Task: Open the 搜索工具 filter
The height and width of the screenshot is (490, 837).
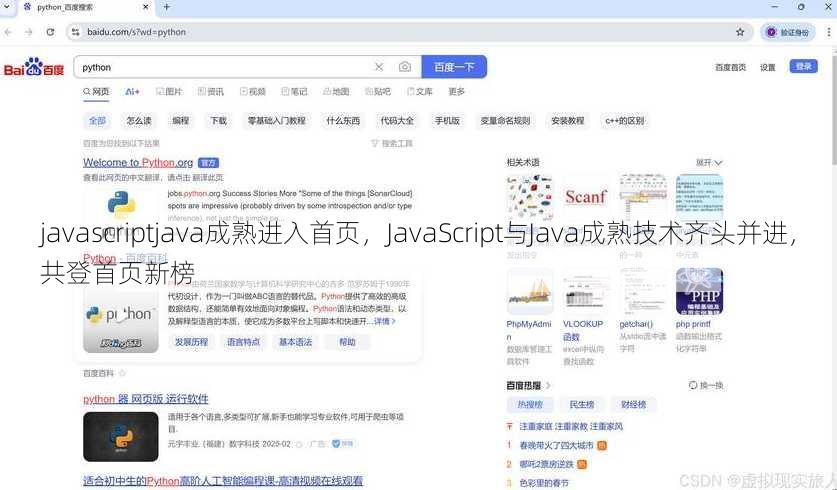Action: 392,144
